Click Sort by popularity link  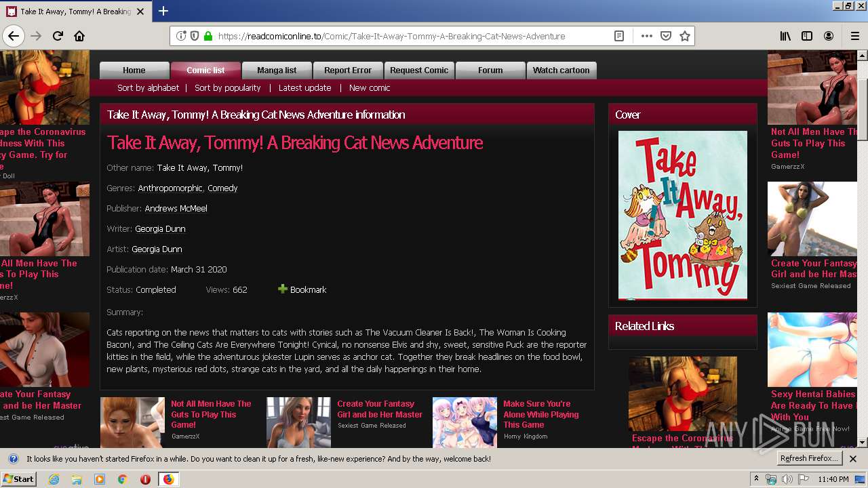pos(228,88)
